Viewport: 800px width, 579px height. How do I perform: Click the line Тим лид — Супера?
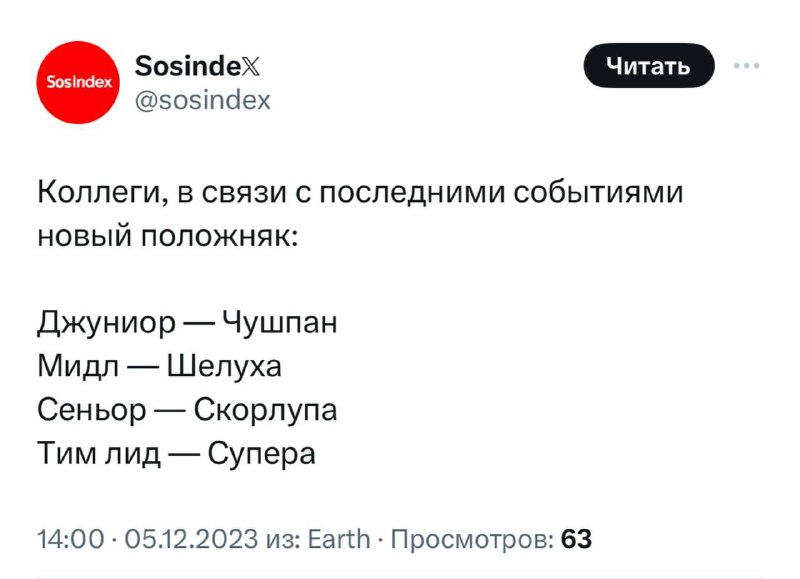(x=177, y=454)
